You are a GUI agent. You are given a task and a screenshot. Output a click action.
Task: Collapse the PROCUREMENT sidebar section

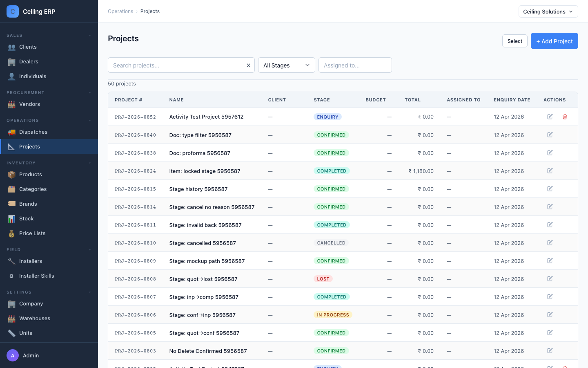[x=90, y=93]
